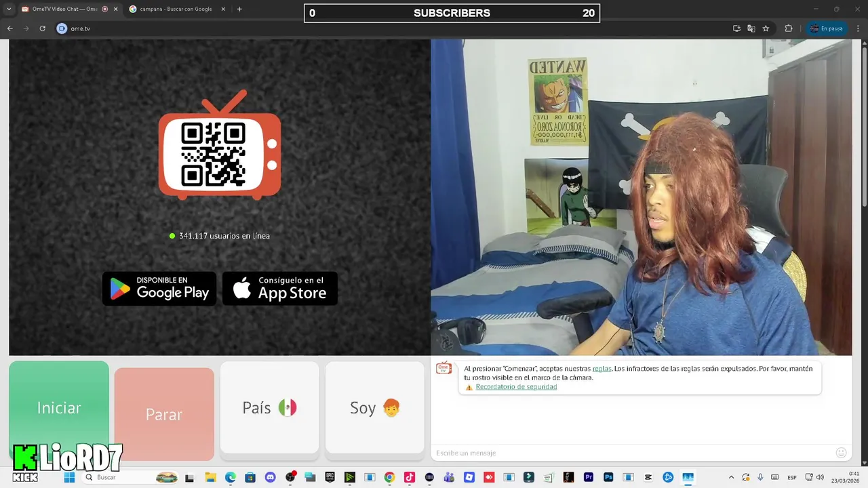Click the page vertical scrollbar
Viewport: 868px width, 488px height.
(864, 125)
